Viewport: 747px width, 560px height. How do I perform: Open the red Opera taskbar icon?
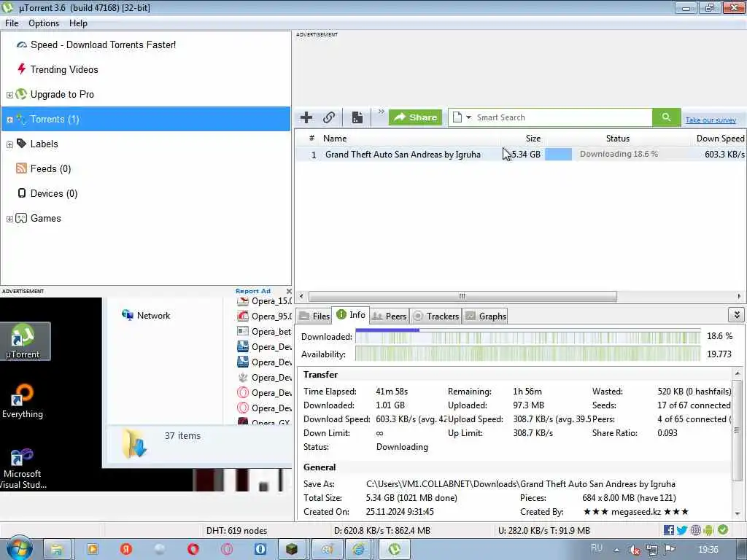coord(193,549)
